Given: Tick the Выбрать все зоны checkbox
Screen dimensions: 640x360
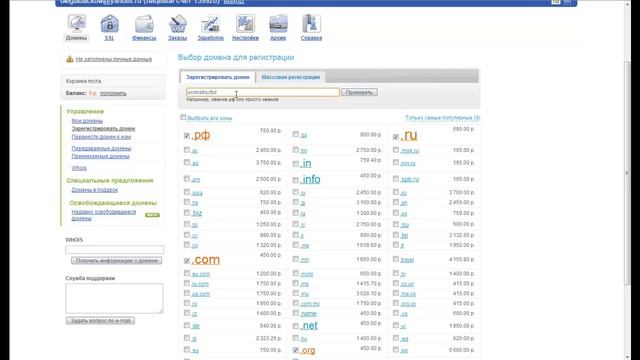Looking at the screenshot, I should coord(183,118).
